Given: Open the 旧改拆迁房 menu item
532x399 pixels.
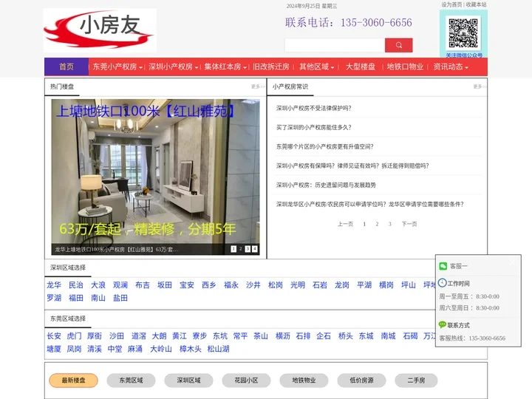Looking at the screenshot, I should [x=270, y=66].
